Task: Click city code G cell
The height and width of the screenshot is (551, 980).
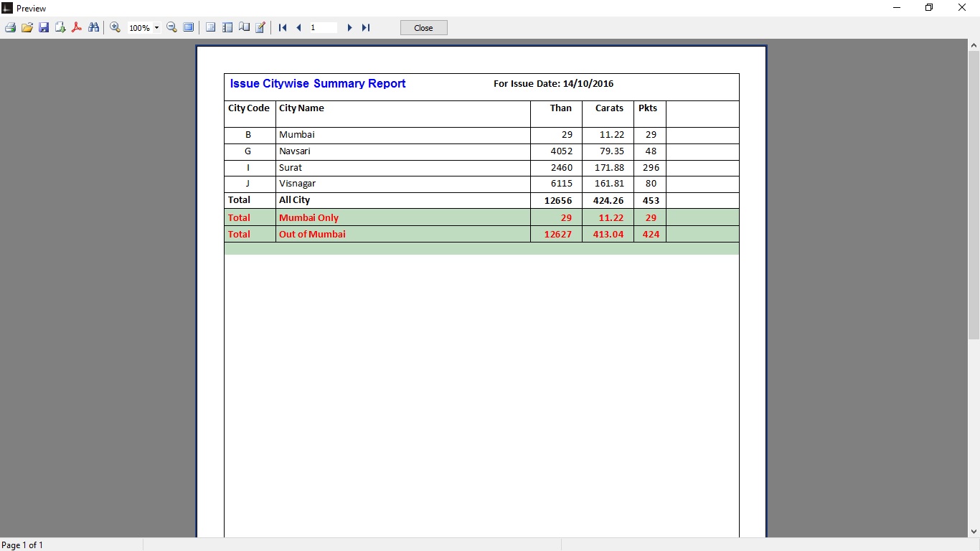Action: [x=248, y=151]
